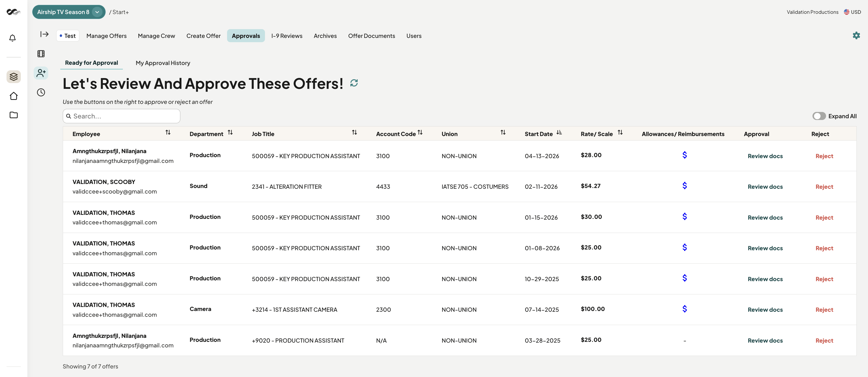Screen dimensions: 868x377
Task: Open the Users tab
Action: click(x=414, y=36)
